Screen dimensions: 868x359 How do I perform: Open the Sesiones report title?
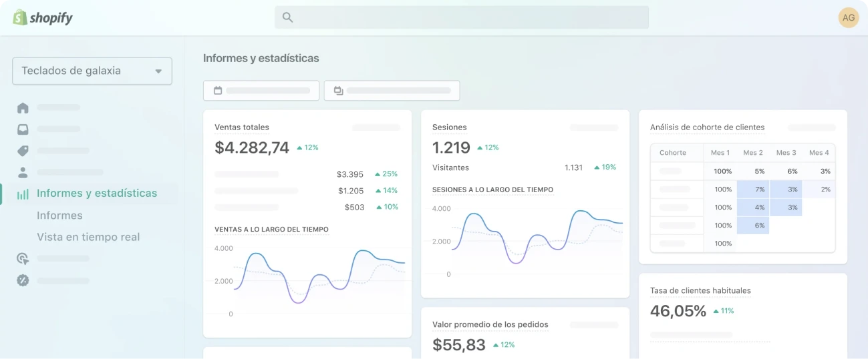[450, 127]
